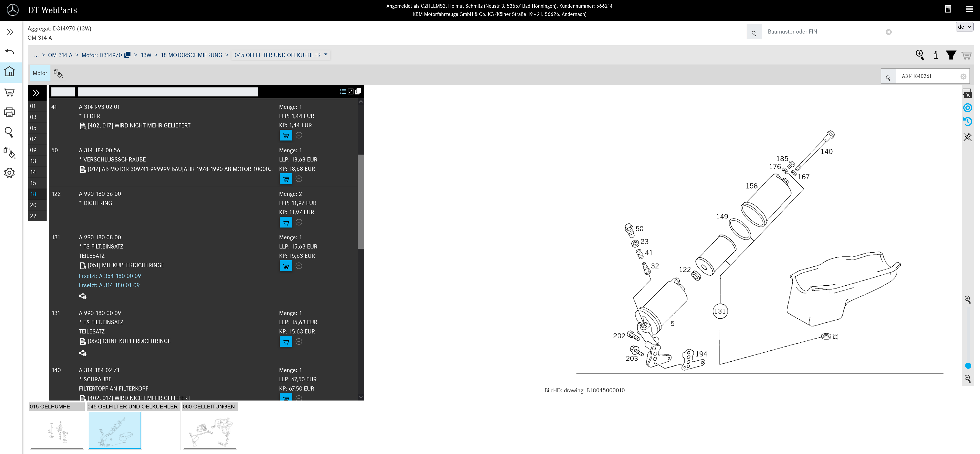Viewport: 980px width, 454px height.
Task: Open the magnifier zoom tool above the breadcrumb
Action: (x=920, y=55)
